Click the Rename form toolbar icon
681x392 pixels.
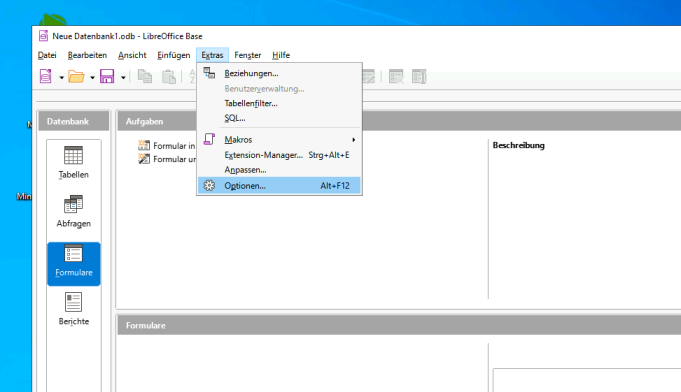[x=419, y=76]
